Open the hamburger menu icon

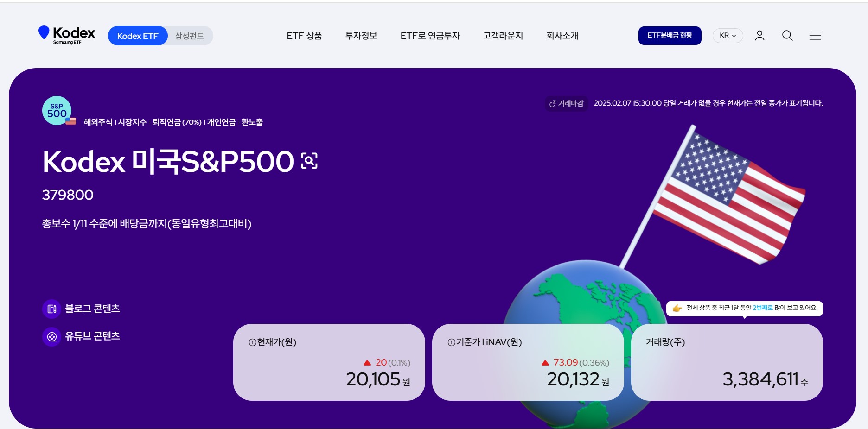[x=815, y=36]
